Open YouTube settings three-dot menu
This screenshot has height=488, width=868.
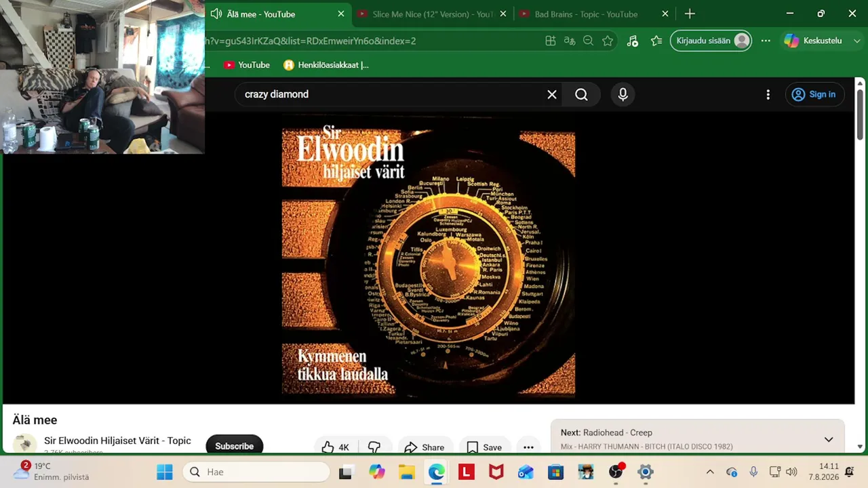pos(768,95)
